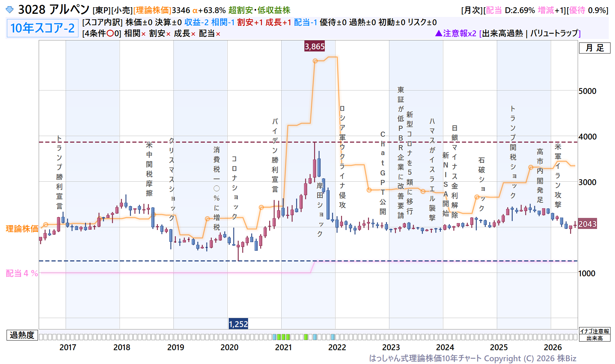615x364 pixels.
Task: Click the pink 配当4% legend label
Action: click(x=22, y=273)
